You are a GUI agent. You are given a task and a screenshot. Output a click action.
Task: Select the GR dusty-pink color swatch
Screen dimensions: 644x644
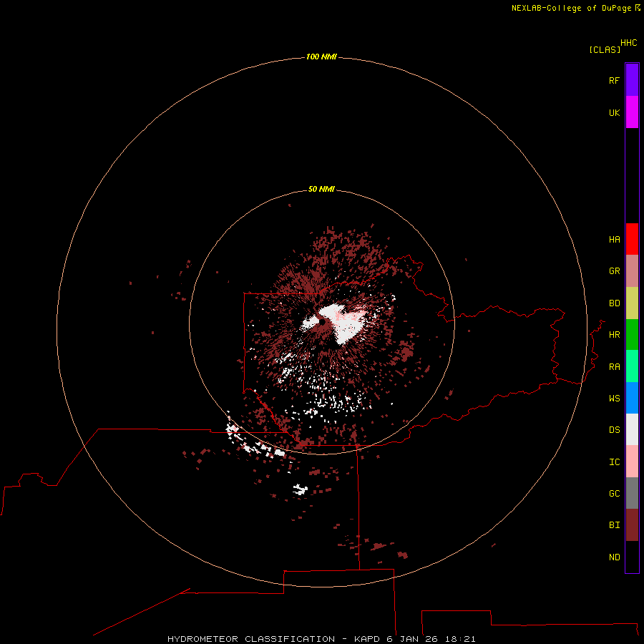pyautogui.click(x=632, y=271)
